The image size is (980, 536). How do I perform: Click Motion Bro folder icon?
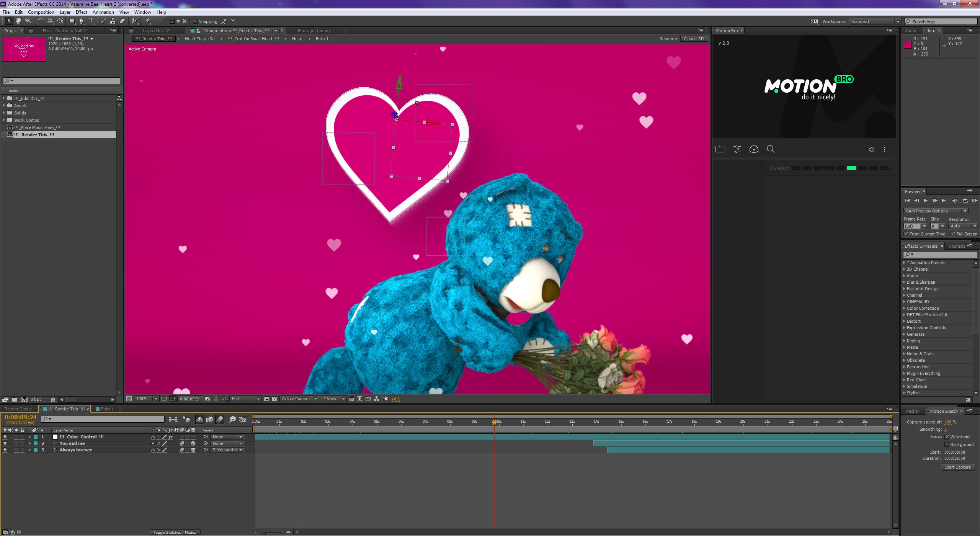coord(720,149)
